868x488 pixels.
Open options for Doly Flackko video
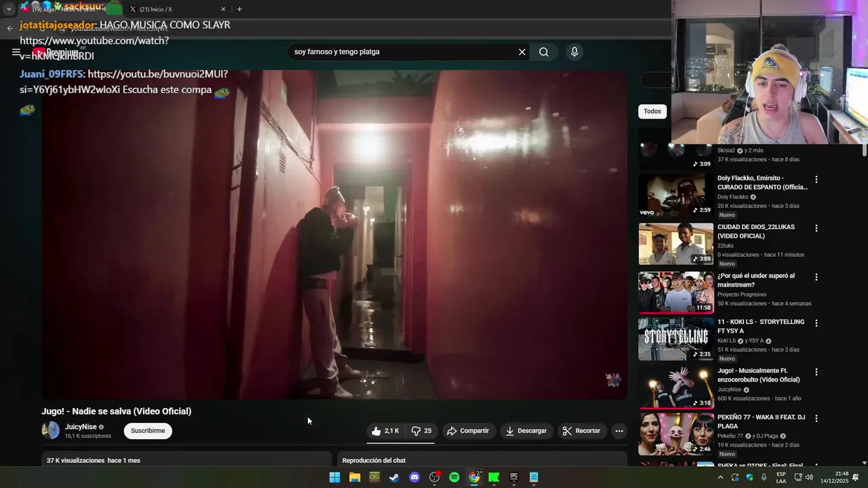[x=816, y=180]
